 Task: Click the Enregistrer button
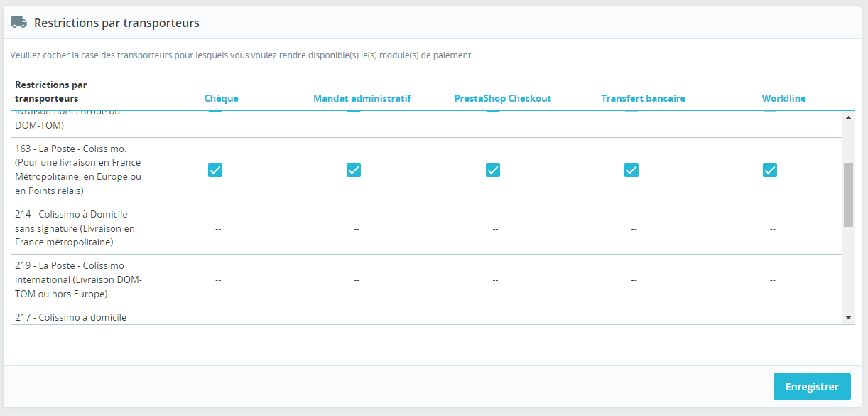(812, 386)
